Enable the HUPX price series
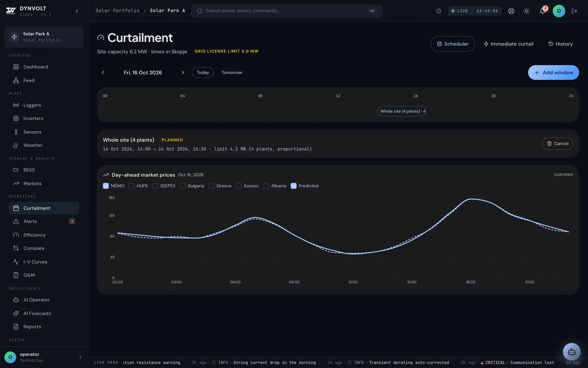Screen dimensions: 588x368 (132, 186)
